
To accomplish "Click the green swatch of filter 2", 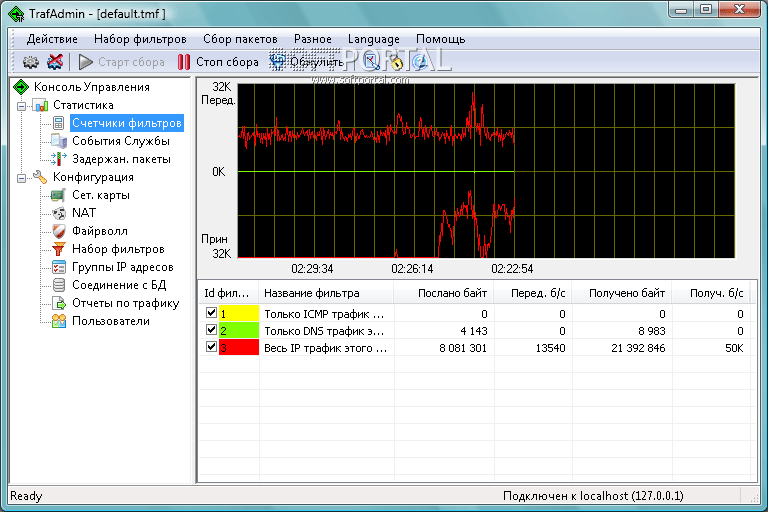I will (239, 331).
